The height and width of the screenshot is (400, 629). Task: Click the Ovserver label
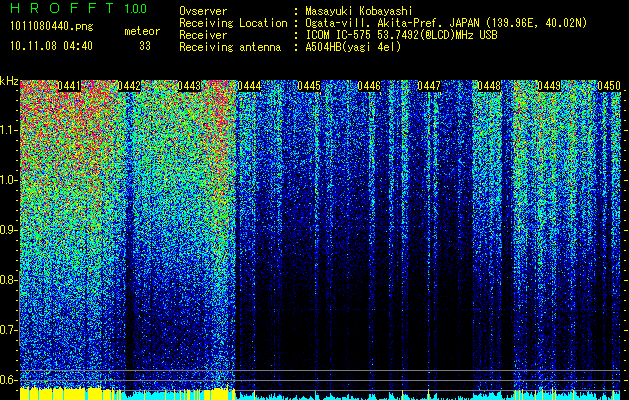[203, 11]
